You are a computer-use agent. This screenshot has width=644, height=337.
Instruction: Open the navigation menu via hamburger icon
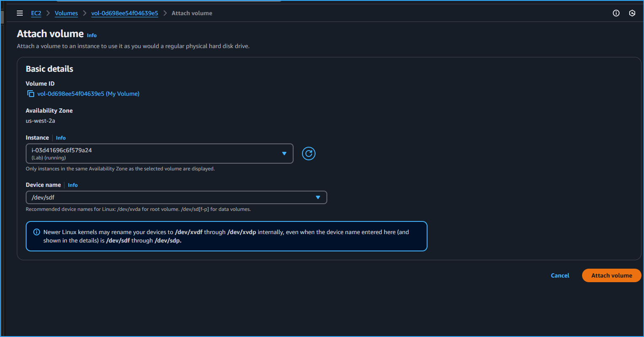(x=19, y=13)
